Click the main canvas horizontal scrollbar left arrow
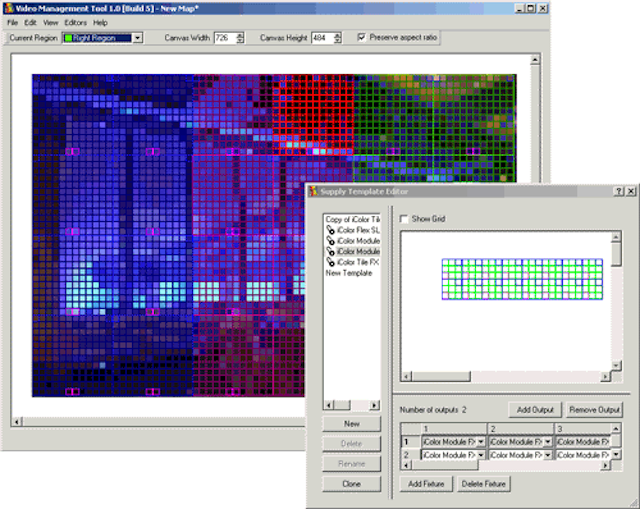 tap(17, 422)
